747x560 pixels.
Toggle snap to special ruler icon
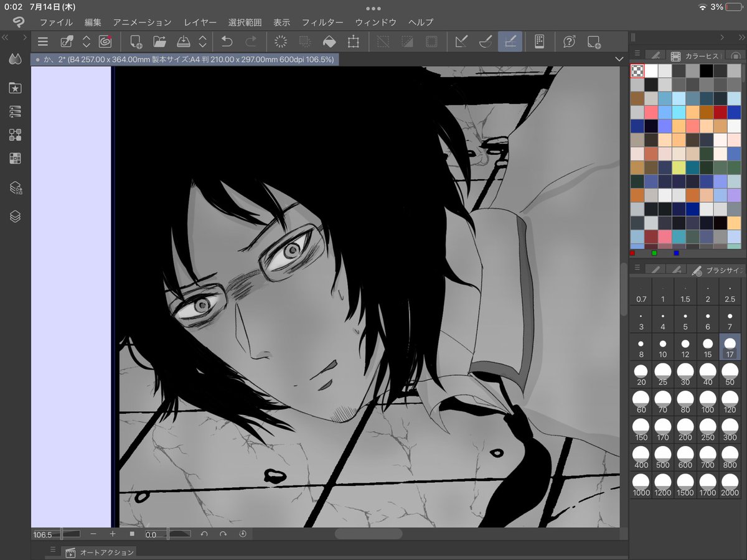[486, 42]
